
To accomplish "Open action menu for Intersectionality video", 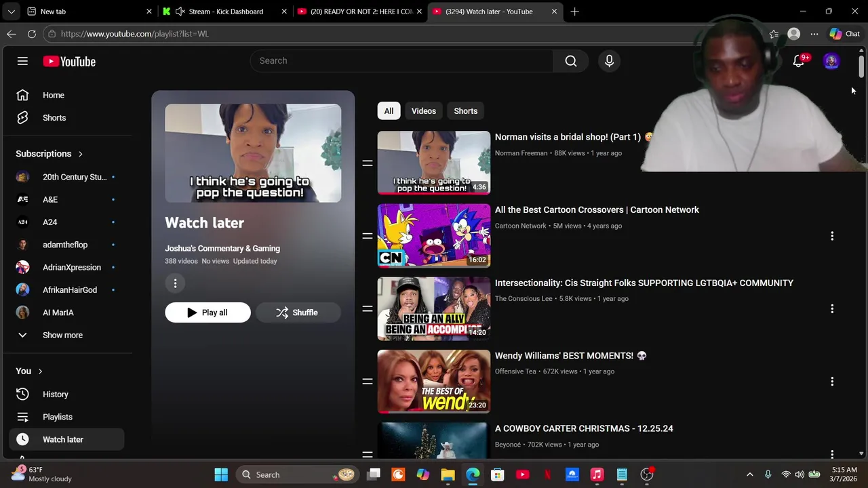I will point(832,308).
